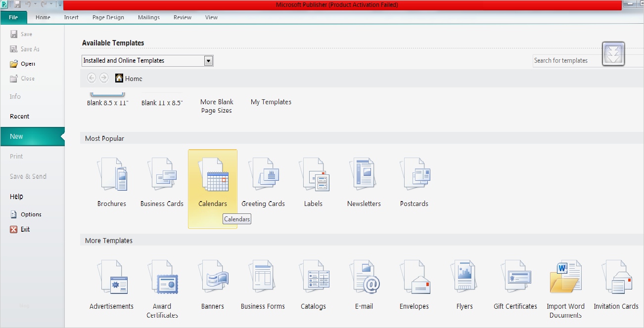Select the Import Word Documents icon
This screenshot has width=644, height=328.
(x=566, y=286)
